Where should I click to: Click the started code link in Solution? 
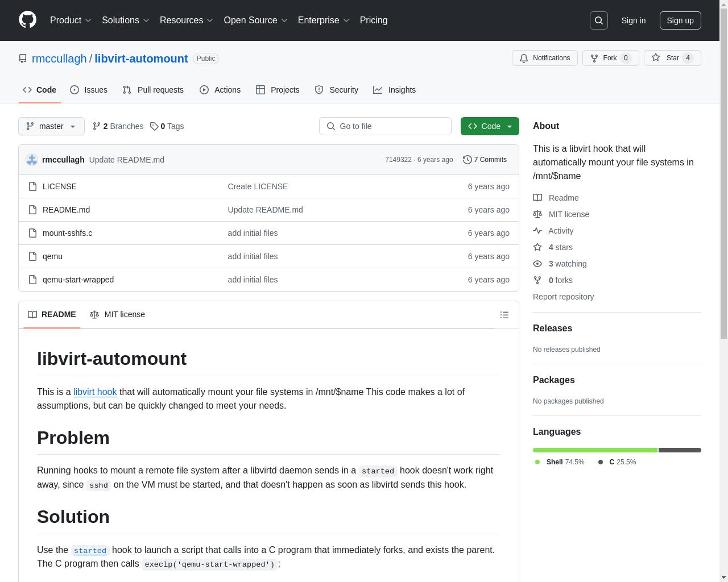coord(90,550)
